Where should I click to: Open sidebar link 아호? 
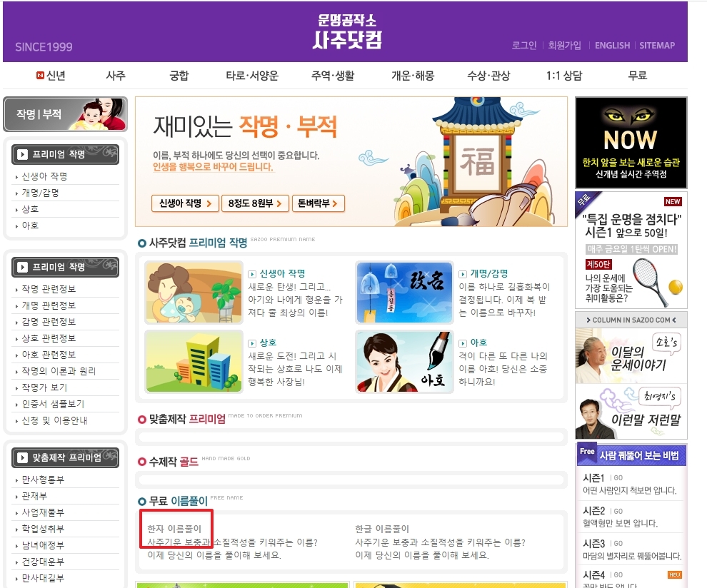[30, 225]
